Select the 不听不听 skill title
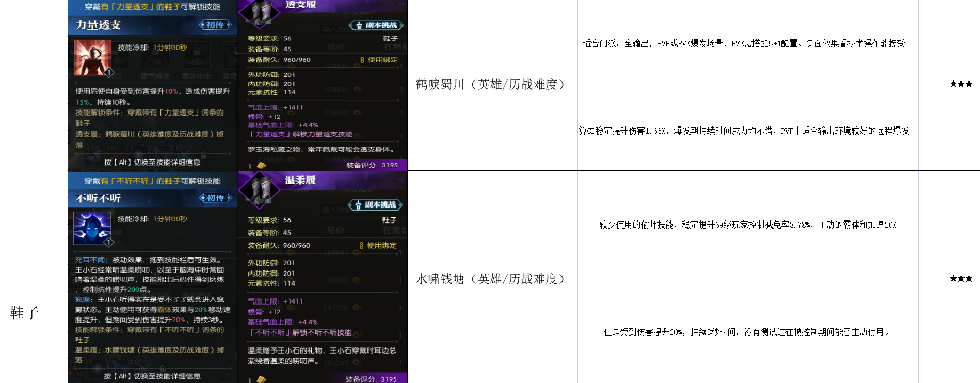Viewport: 980px width, 383px height. 98,198
